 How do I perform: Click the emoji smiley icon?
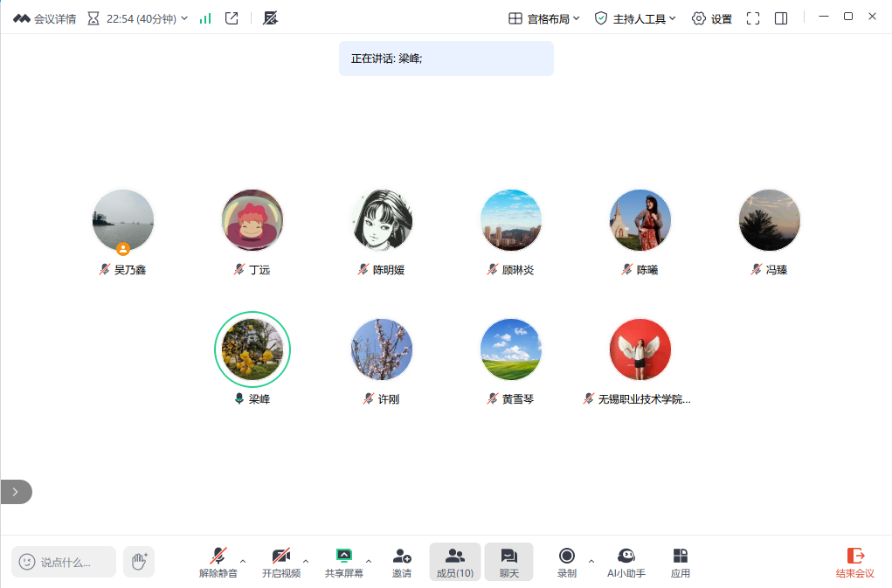coord(27,562)
